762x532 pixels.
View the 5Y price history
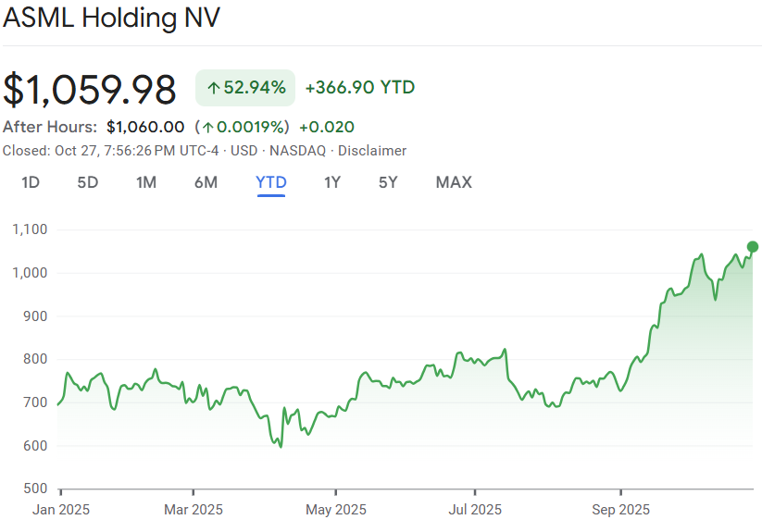pos(388,182)
